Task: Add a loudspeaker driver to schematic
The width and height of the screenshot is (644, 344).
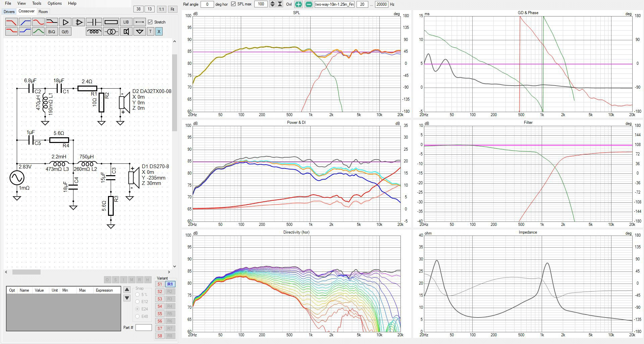Action: pyautogui.click(x=126, y=32)
